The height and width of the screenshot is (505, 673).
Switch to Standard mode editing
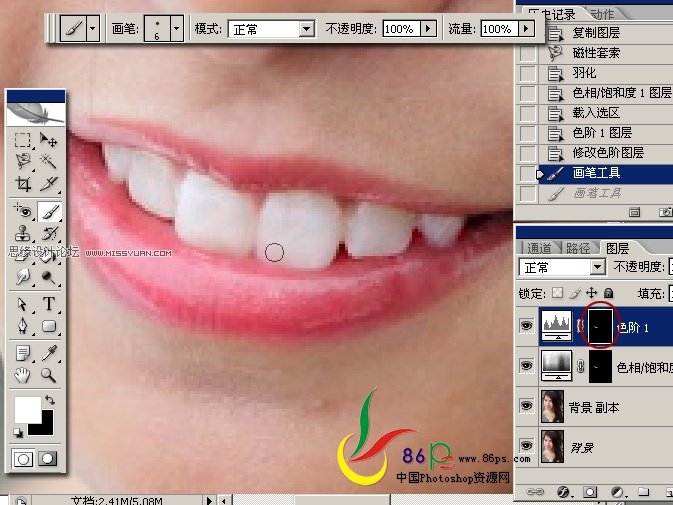point(23,459)
